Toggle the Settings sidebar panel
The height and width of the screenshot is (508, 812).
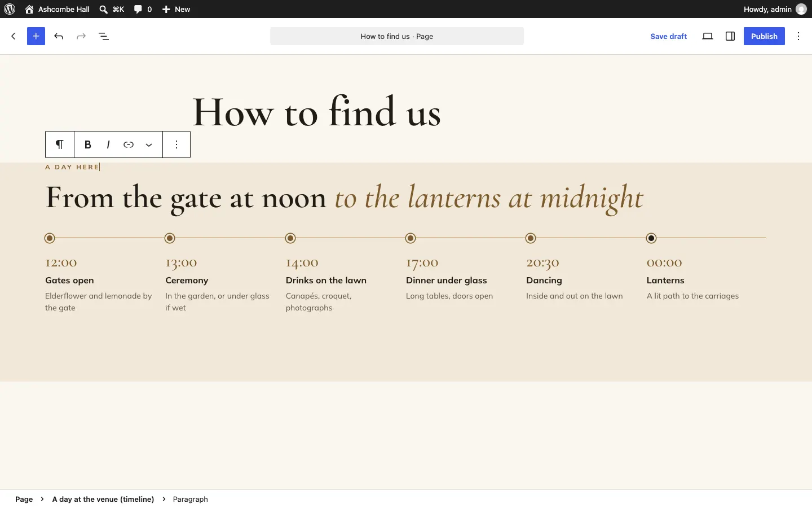click(730, 36)
